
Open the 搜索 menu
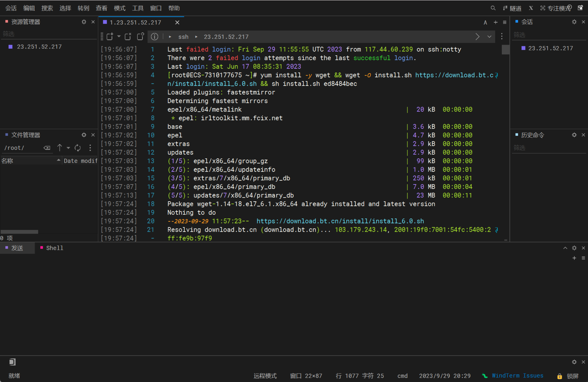[47, 8]
